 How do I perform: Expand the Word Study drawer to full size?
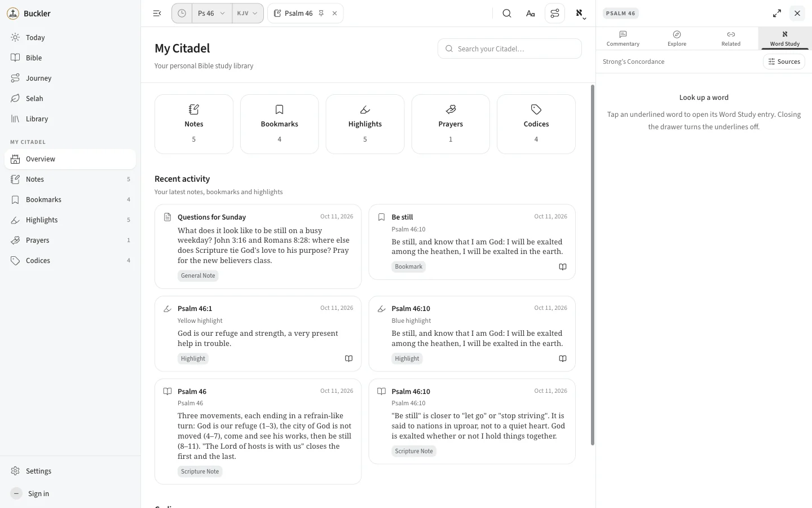coord(777,13)
